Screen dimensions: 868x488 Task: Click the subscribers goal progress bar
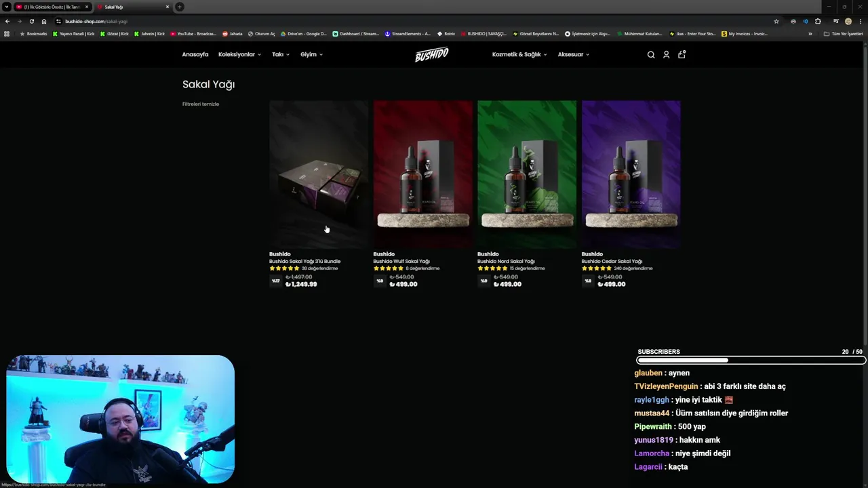[x=751, y=361]
